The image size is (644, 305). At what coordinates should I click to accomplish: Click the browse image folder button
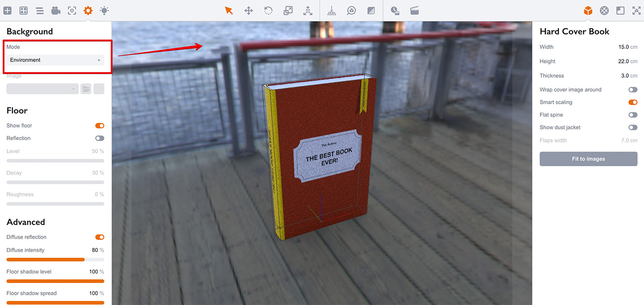86,89
